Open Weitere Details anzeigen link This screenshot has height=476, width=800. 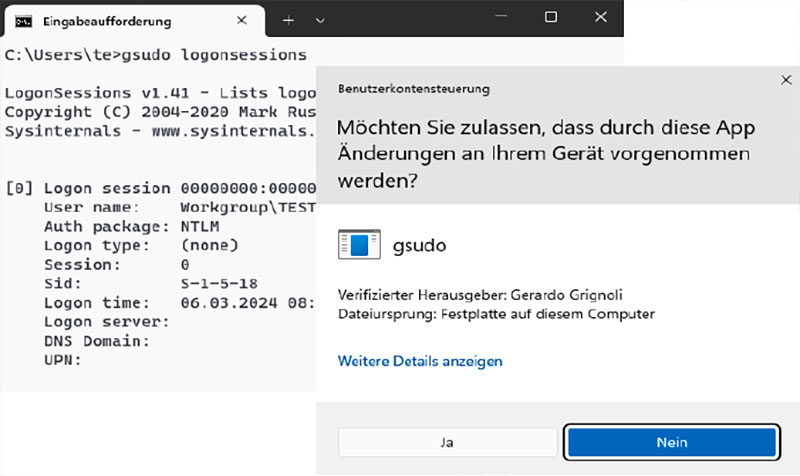pos(420,361)
